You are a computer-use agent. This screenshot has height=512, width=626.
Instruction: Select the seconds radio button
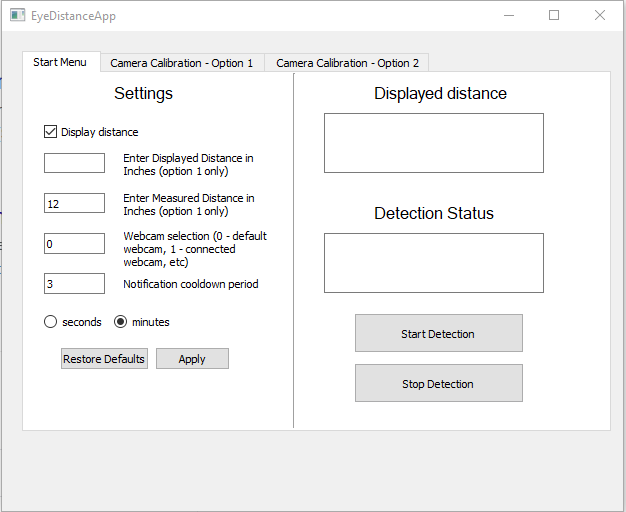pyautogui.click(x=50, y=322)
